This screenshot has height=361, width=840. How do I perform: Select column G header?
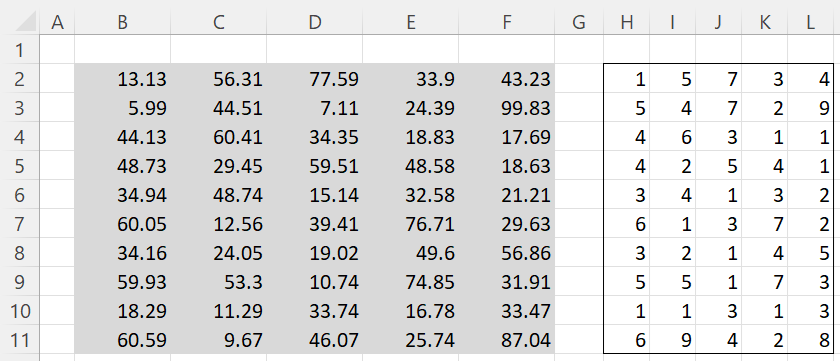[579, 22]
